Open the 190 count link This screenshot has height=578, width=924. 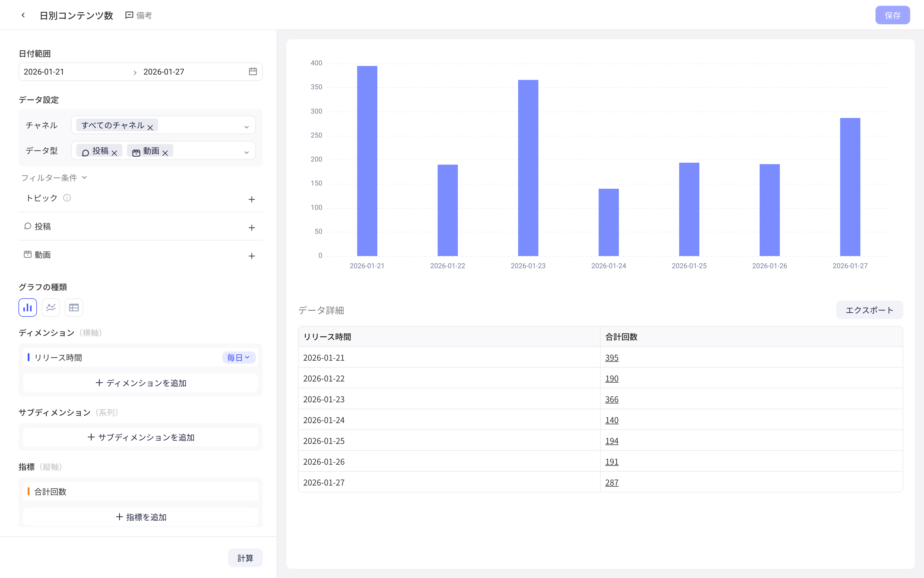click(x=612, y=379)
